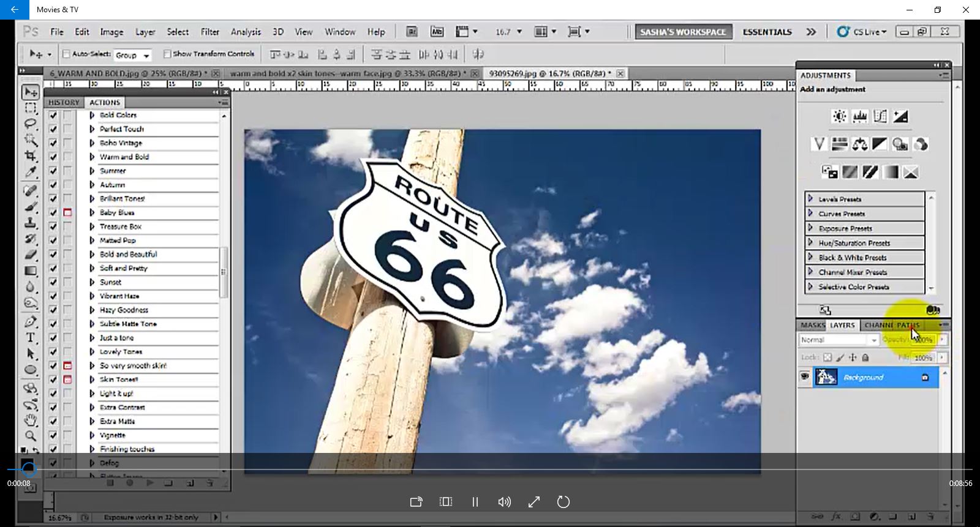Select the Pen tool
Viewport: 980px width, 527px height.
tap(30, 321)
